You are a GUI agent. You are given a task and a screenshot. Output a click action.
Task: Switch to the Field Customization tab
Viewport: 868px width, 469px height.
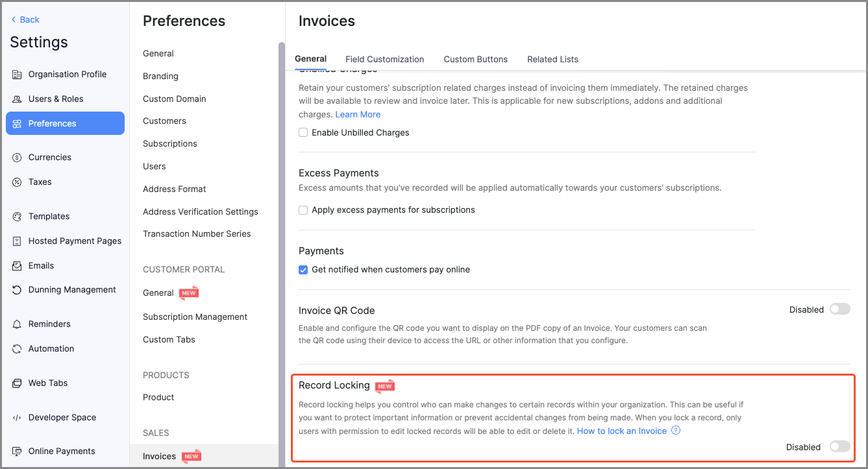click(x=384, y=59)
